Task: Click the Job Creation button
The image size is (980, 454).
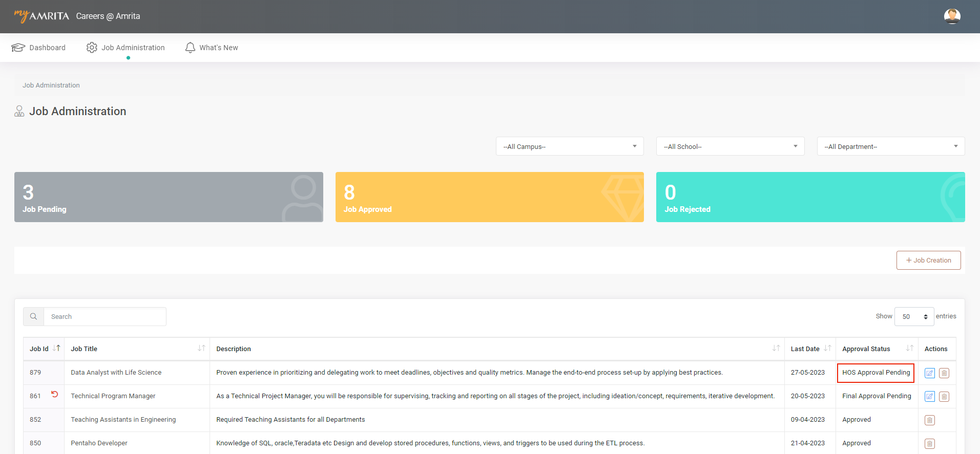Action: coord(928,261)
